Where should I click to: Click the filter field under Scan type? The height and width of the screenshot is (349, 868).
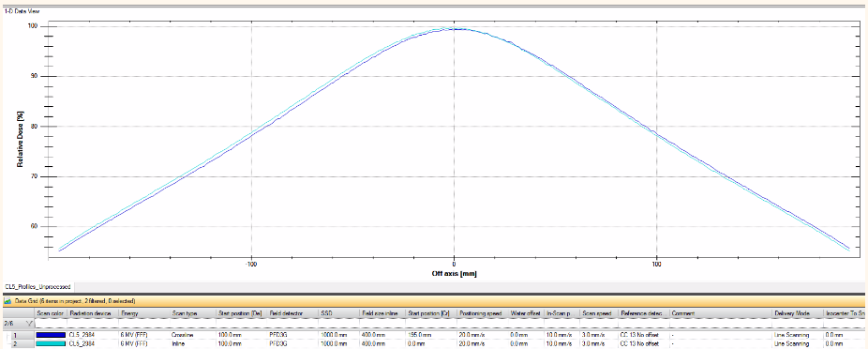point(193,323)
